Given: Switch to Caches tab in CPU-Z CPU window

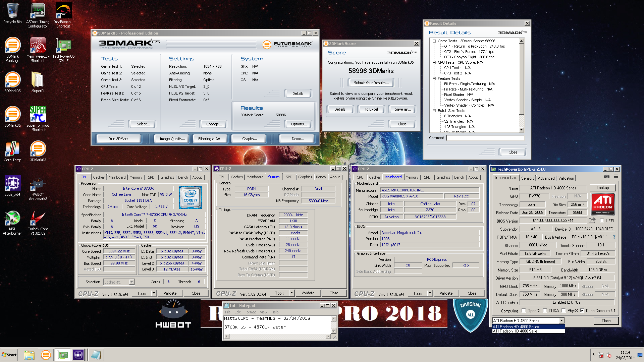Looking at the screenshot, I should coord(99,177).
